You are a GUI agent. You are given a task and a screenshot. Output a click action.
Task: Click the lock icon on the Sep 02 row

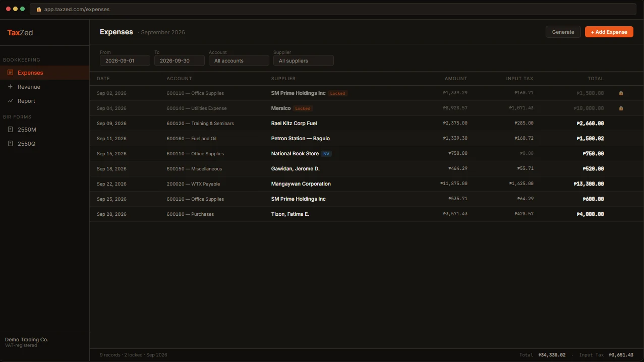point(621,93)
